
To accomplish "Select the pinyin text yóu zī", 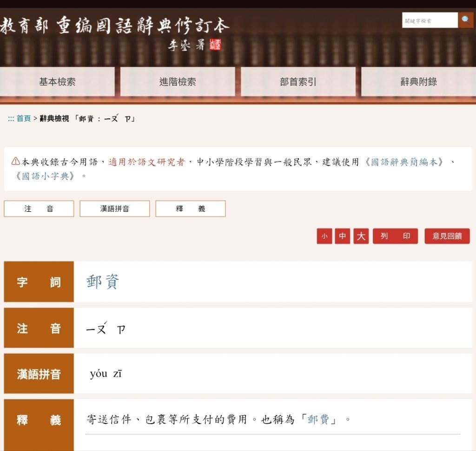I will [x=106, y=373].
